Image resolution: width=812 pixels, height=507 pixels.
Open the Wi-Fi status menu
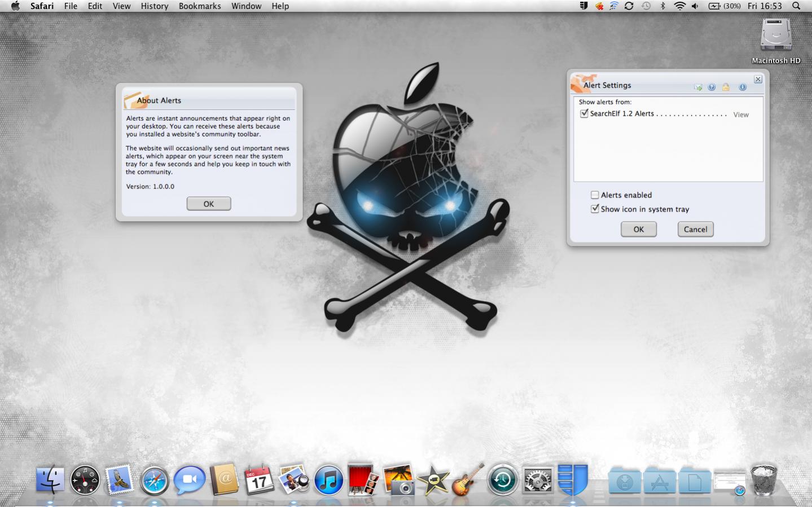click(x=680, y=6)
